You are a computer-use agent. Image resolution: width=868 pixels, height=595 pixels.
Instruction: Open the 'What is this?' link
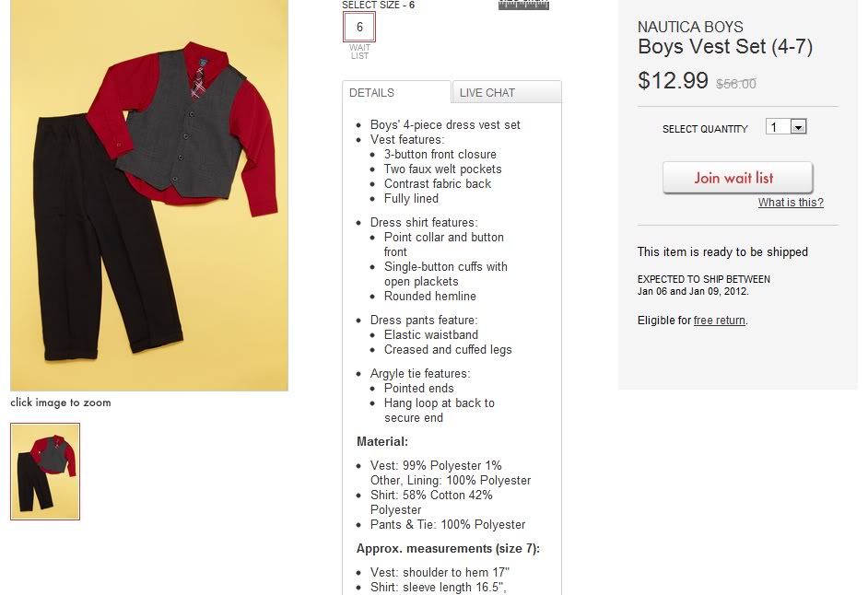pos(791,203)
